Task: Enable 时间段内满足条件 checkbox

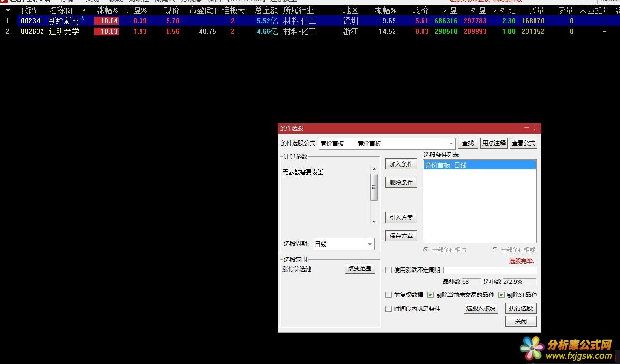Action: click(388, 308)
